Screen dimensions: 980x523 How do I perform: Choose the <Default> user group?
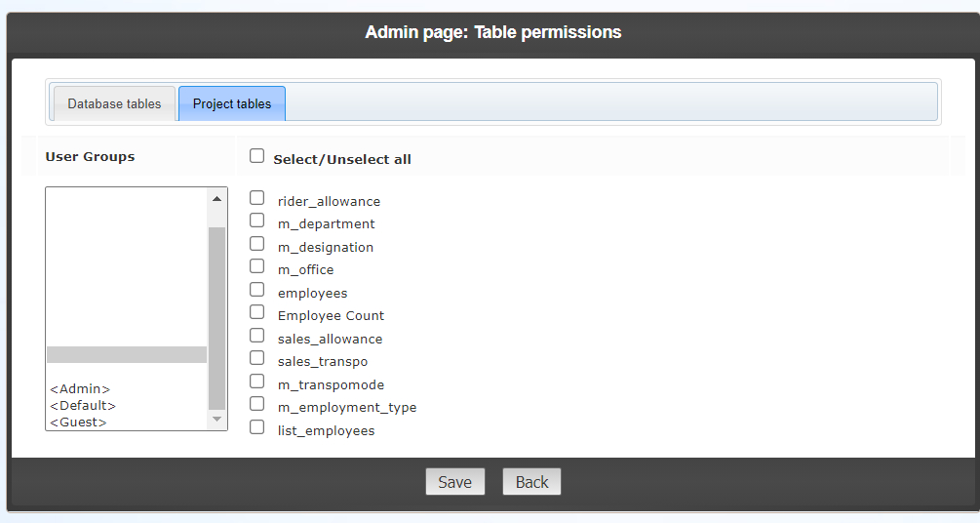click(83, 405)
